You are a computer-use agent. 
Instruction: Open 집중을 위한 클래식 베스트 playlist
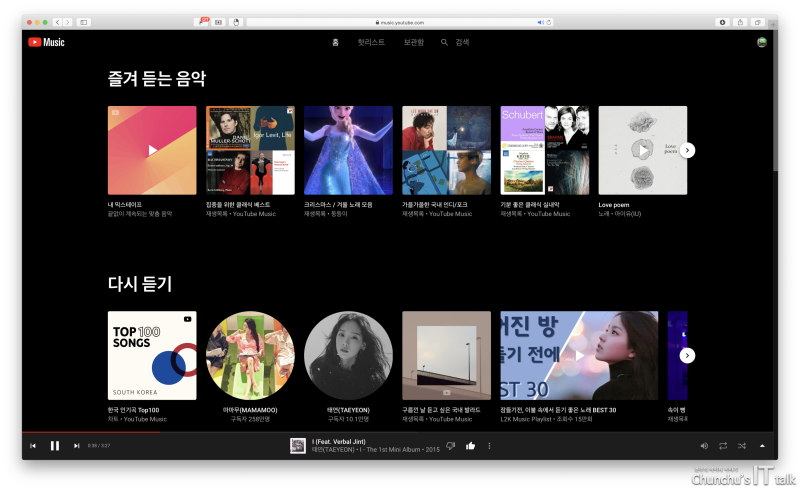click(x=250, y=150)
